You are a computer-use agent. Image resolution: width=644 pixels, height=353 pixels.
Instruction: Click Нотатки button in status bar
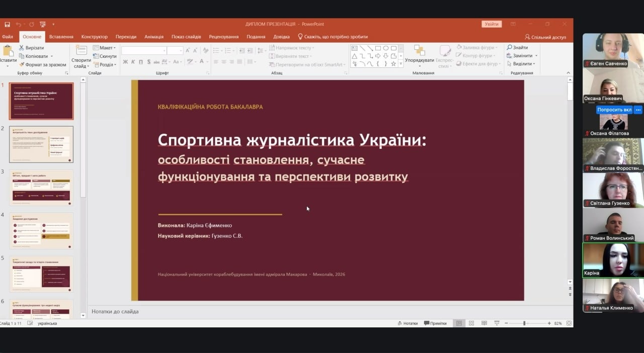tap(408, 323)
